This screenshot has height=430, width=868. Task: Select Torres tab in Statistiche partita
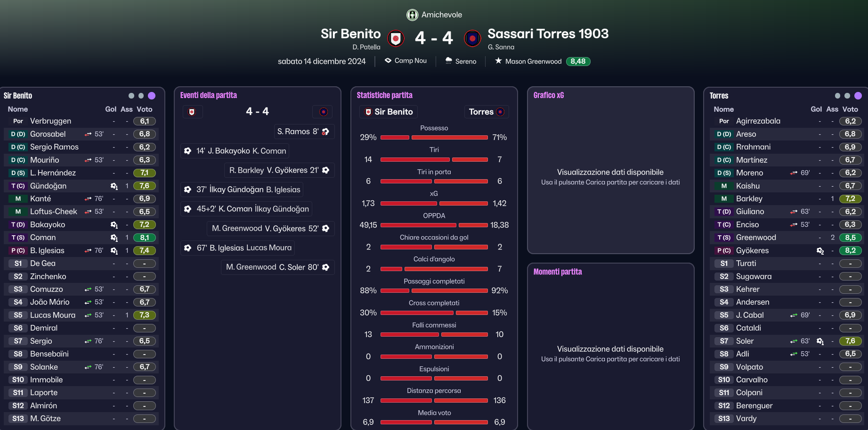[487, 112]
